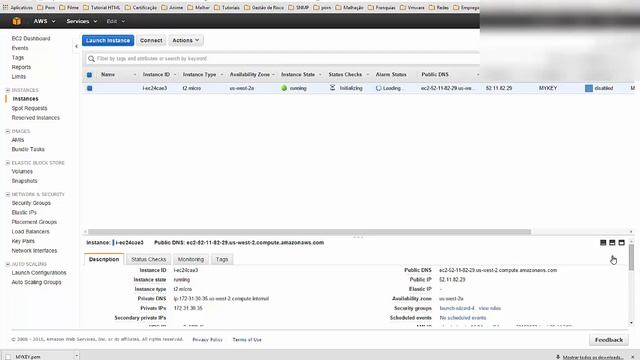This screenshot has height=360, width=640.
Task: Click the green running state icon
Action: [284, 88]
